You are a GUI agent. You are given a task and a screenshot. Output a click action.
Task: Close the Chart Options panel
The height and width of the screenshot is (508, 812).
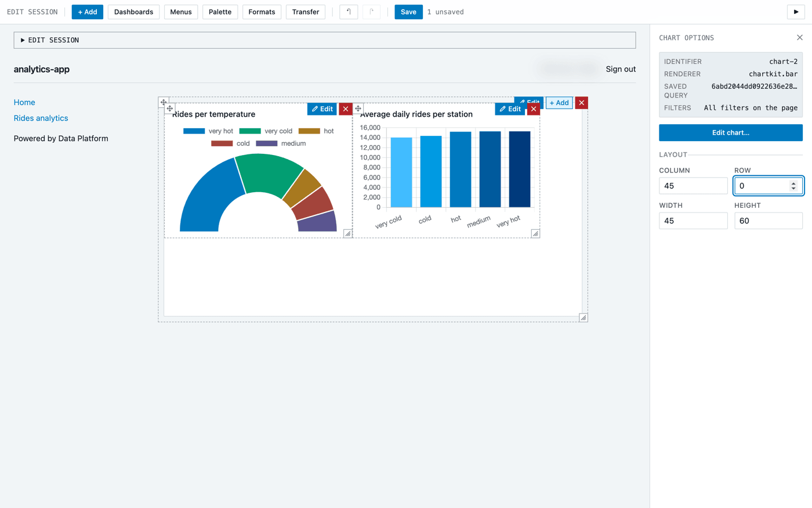point(800,38)
